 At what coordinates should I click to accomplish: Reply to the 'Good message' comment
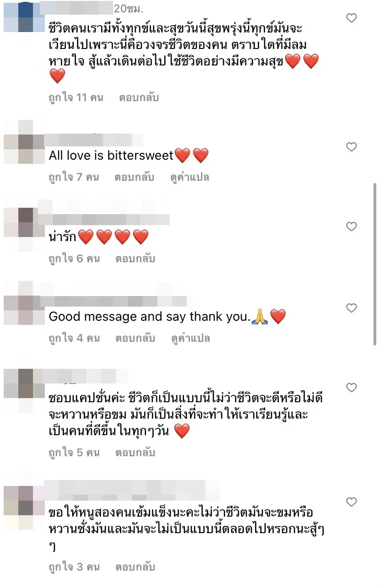[135, 338]
